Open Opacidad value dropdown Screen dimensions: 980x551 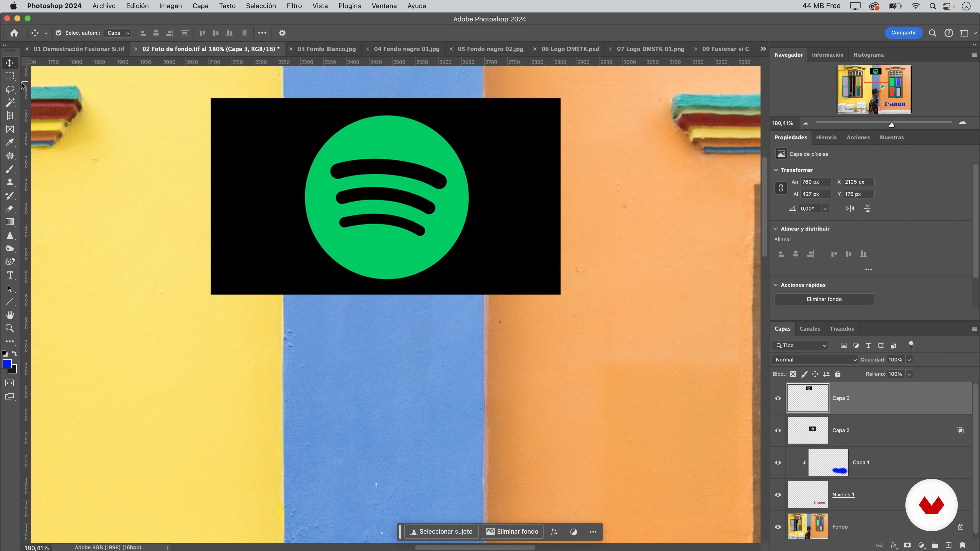[909, 360]
